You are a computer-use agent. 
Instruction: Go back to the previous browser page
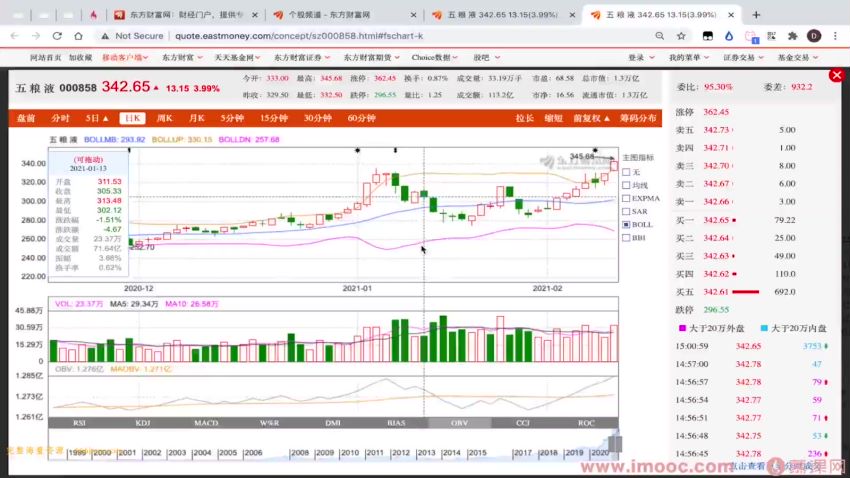tap(15, 36)
